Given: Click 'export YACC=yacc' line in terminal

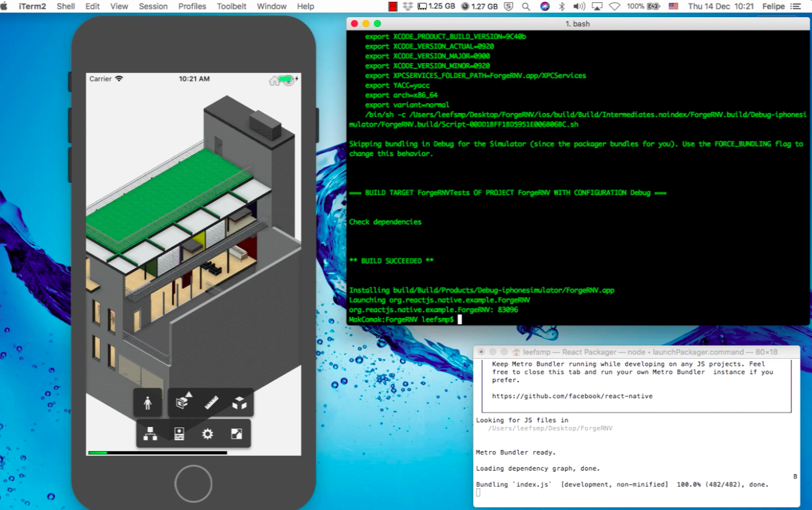Looking at the screenshot, I should click(397, 85).
